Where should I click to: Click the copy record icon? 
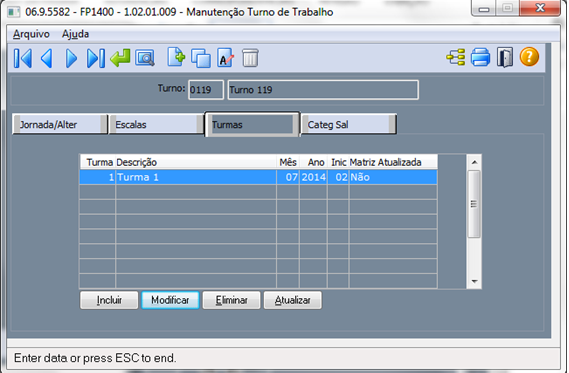click(x=201, y=58)
